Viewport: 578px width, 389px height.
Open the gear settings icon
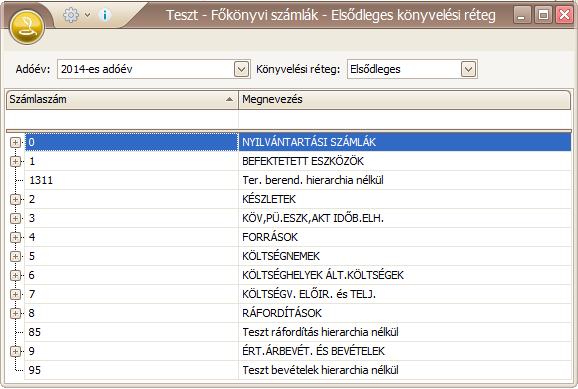coord(71,15)
